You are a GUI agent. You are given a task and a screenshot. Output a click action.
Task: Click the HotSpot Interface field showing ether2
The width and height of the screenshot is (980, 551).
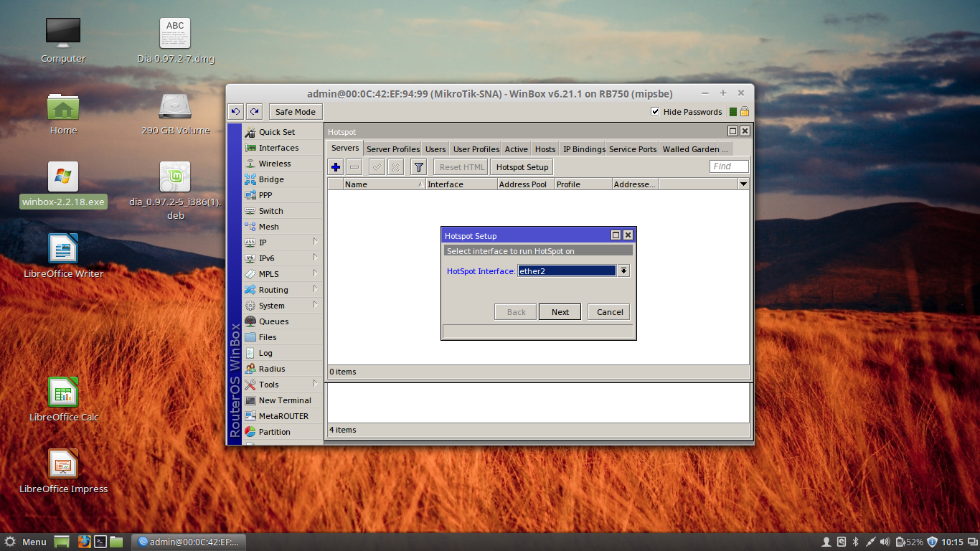(567, 270)
